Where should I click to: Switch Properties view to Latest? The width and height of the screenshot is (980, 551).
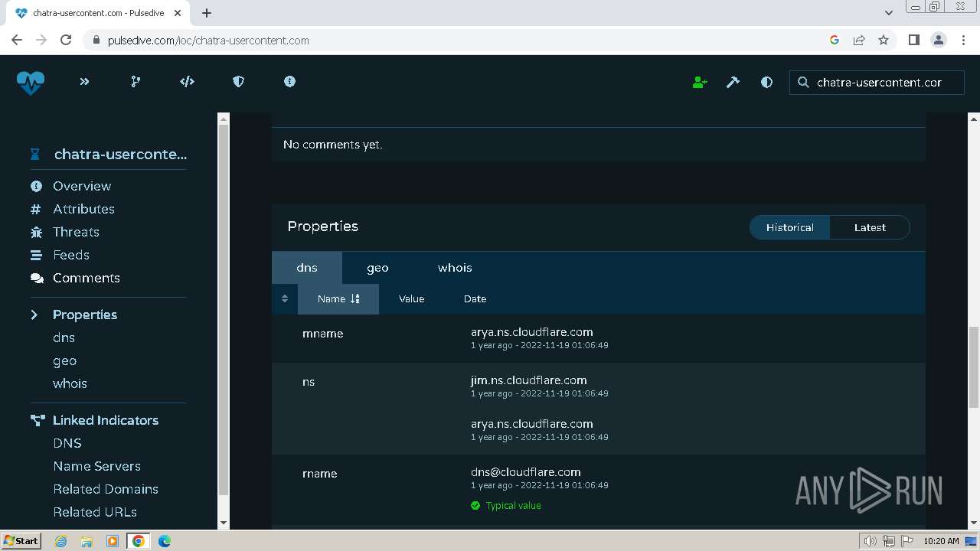[870, 227]
